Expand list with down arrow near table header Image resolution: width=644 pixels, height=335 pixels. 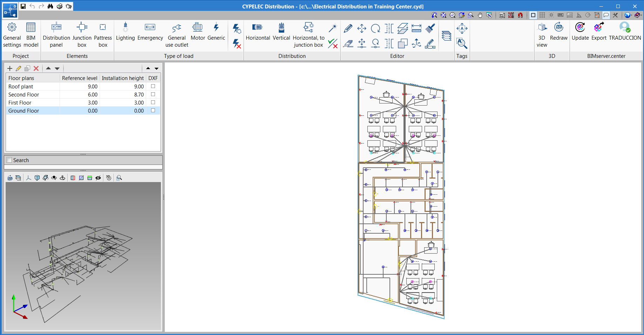157,68
